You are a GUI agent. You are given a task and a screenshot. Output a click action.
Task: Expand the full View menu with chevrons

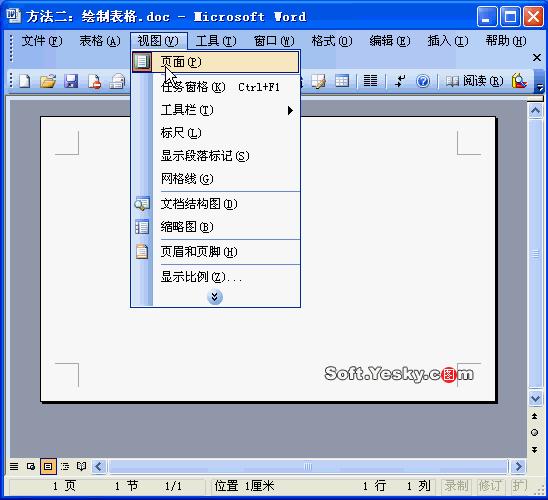(215, 297)
